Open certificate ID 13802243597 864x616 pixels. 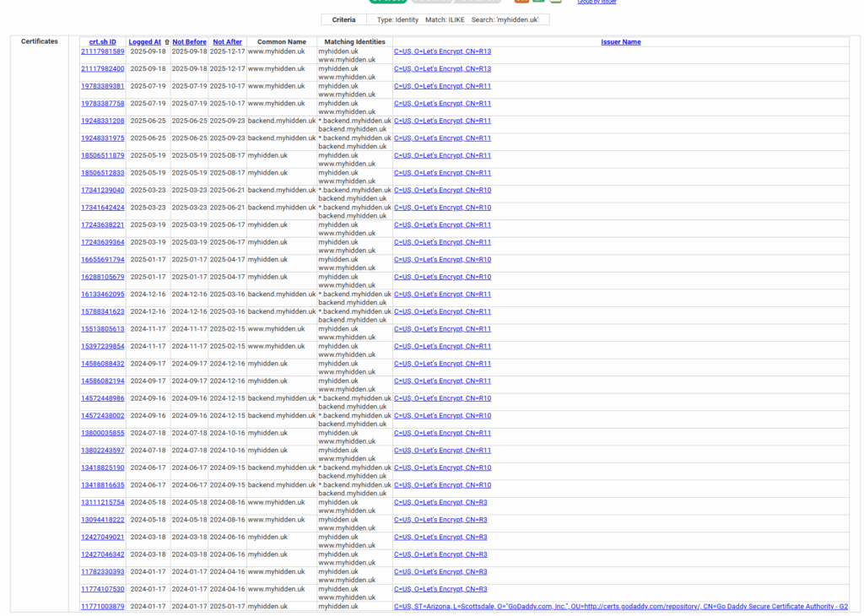click(x=102, y=451)
